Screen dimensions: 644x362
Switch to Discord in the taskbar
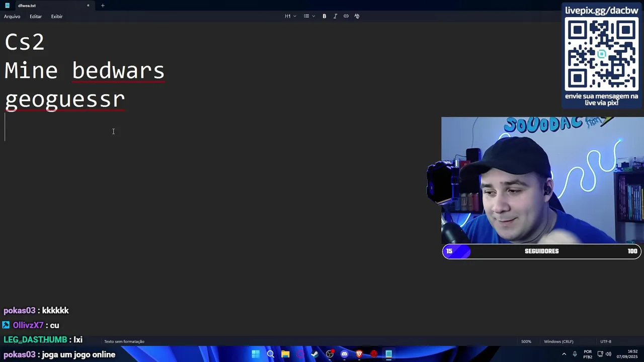pyautogui.click(x=344, y=354)
